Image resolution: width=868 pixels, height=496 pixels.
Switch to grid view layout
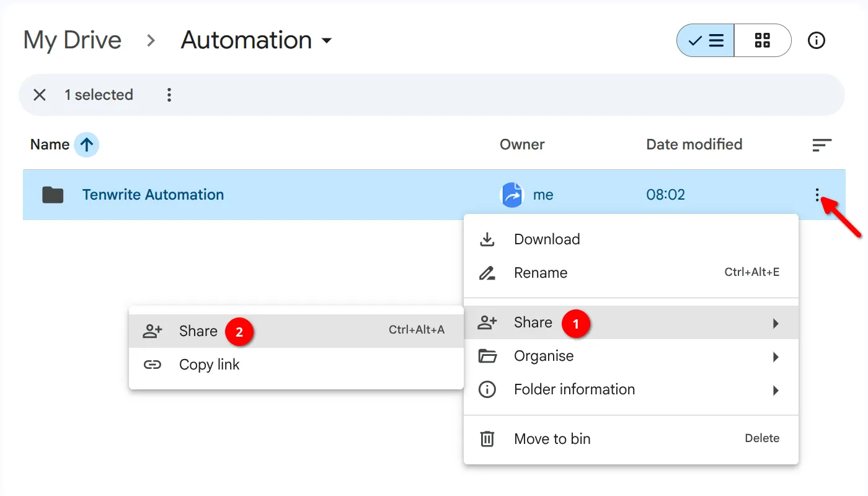pos(763,40)
